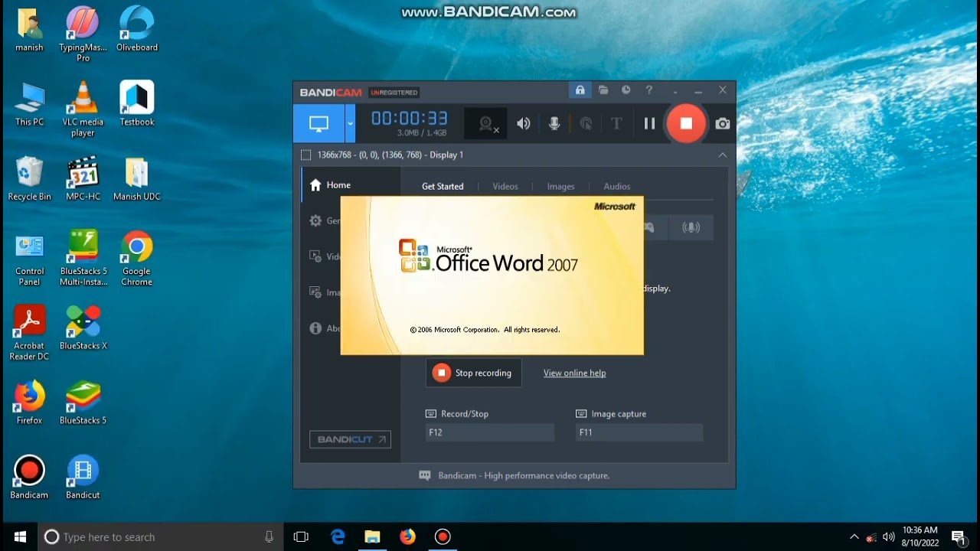Collapse the capture area info bar

722,155
